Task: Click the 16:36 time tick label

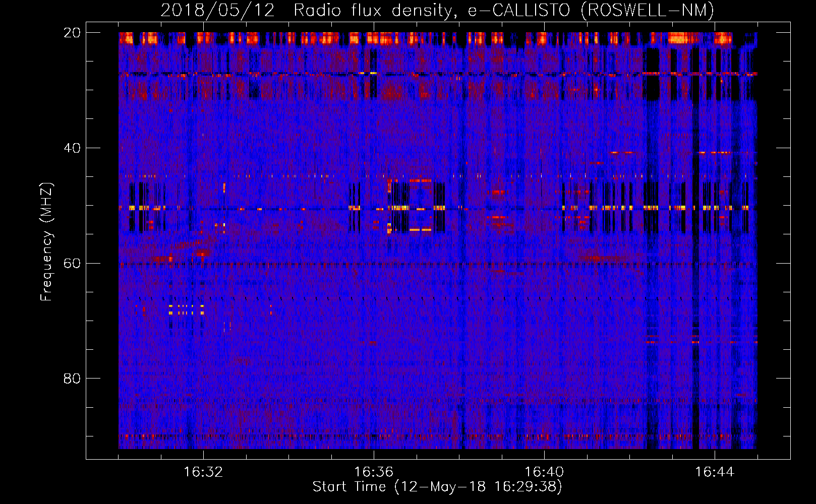Action: pyautogui.click(x=374, y=472)
